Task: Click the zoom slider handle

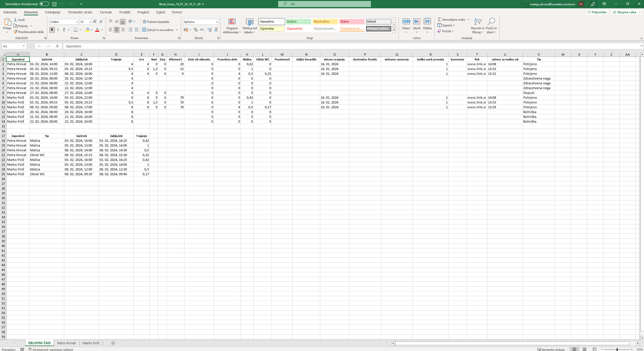Action: pyautogui.click(x=617, y=349)
